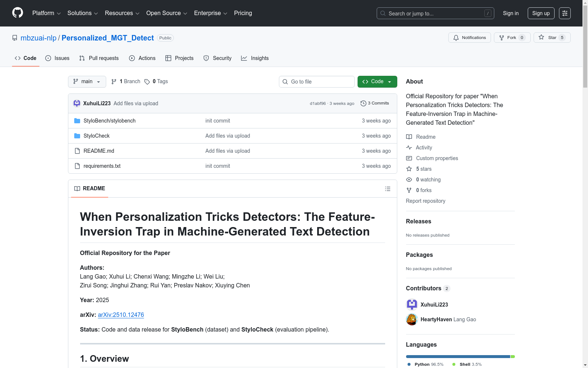Open commit hash d1abf96
Screen dimensions: 588x368
(318, 103)
